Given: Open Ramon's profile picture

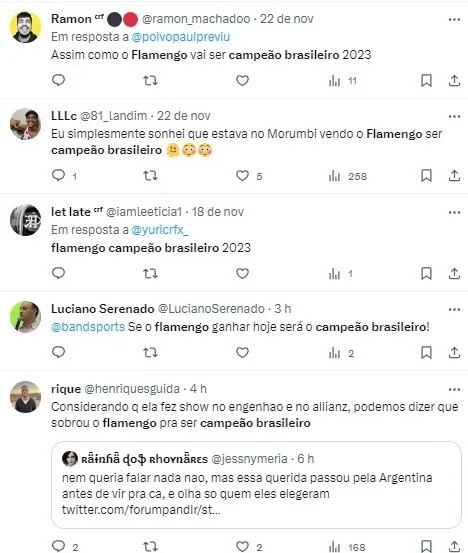Looking at the screenshot, I should (x=25, y=27).
